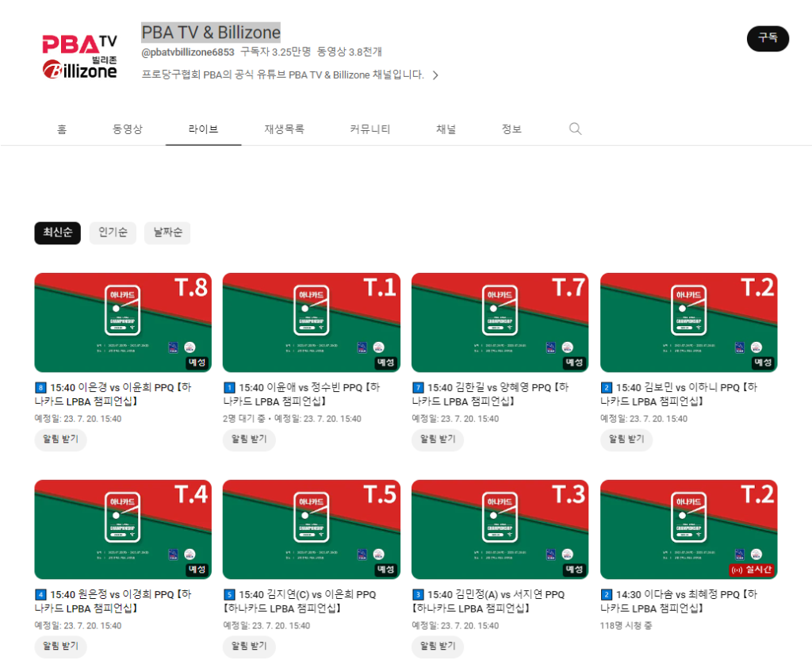The image size is (812, 664).
Task: Switch to the 홈 tab
Action: pyautogui.click(x=61, y=129)
